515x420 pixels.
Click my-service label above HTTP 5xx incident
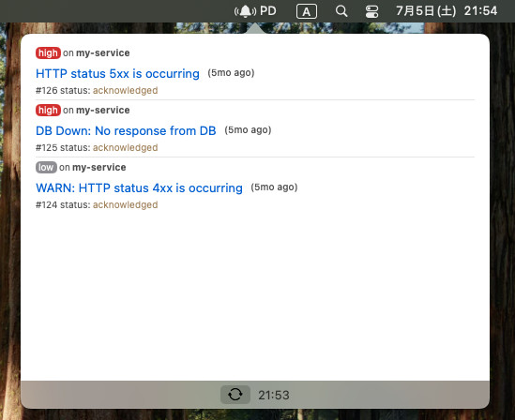pos(103,52)
